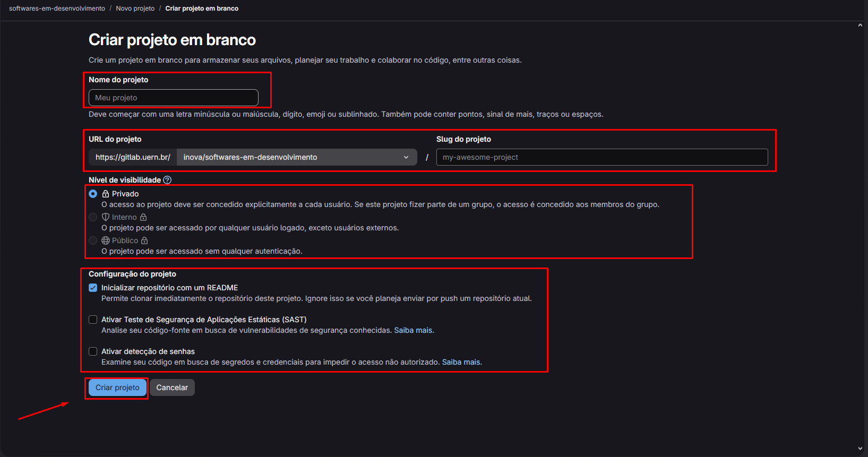Click the Cancelar button
This screenshot has height=457, width=868.
tap(172, 387)
